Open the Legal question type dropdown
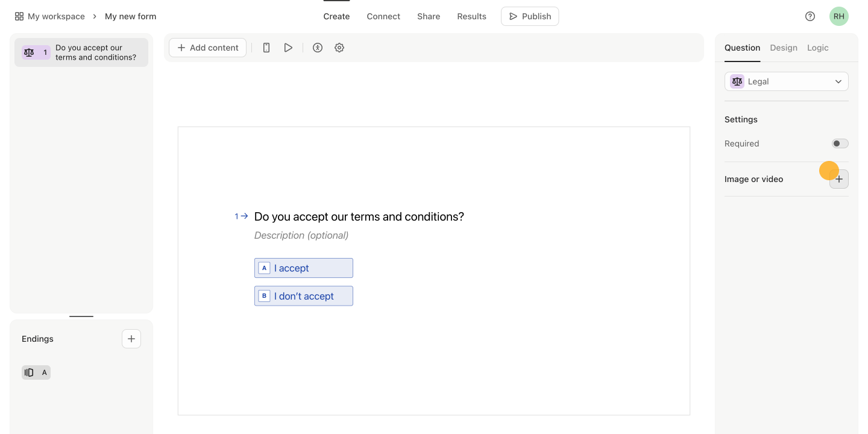This screenshot has width=868, height=434. click(786, 81)
